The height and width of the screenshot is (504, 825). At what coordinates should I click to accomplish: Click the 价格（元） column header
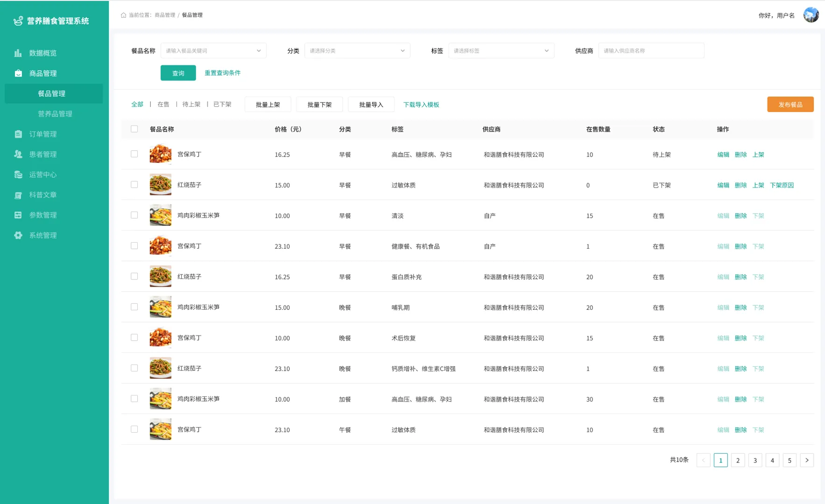[288, 129]
